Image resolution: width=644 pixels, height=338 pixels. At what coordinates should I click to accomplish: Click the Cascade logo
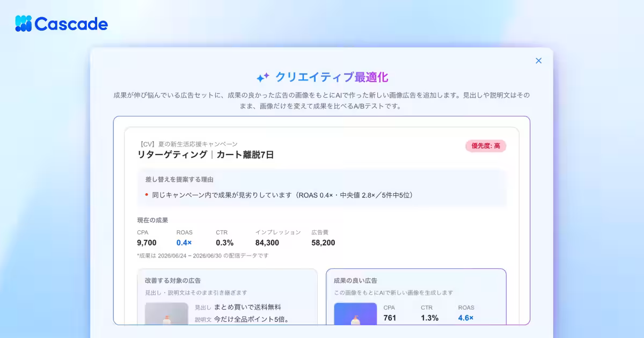62,24
